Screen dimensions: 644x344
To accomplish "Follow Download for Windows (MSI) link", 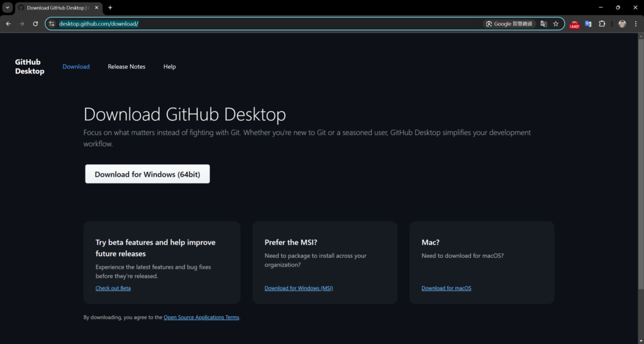I will tap(299, 288).
